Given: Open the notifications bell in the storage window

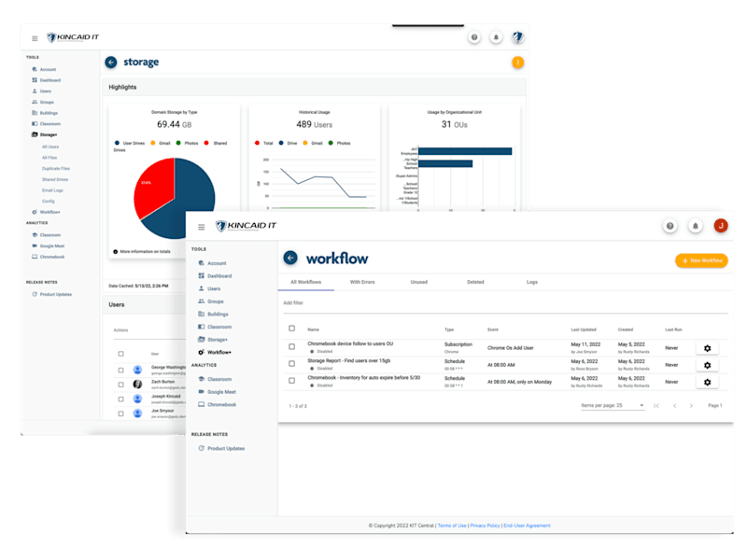Looking at the screenshot, I should [x=496, y=37].
